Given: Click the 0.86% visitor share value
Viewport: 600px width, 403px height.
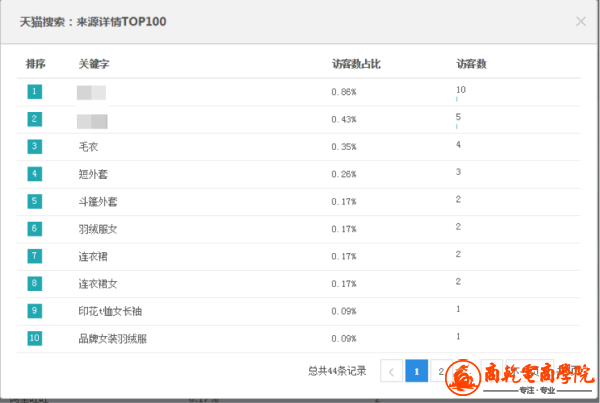Looking at the screenshot, I should pyautogui.click(x=344, y=92).
